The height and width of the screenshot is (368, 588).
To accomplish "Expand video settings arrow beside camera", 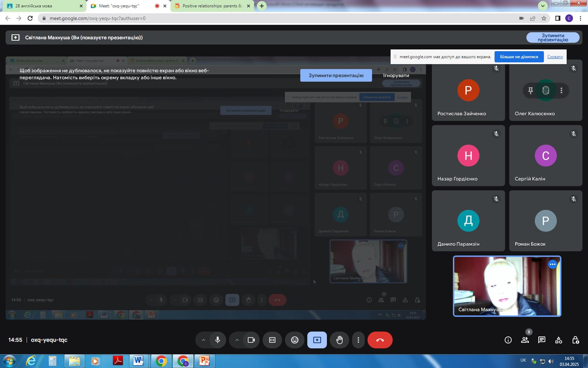I will (x=237, y=340).
